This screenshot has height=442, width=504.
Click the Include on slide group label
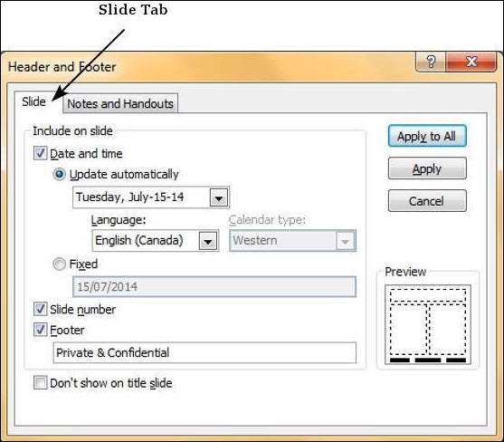[72, 131]
